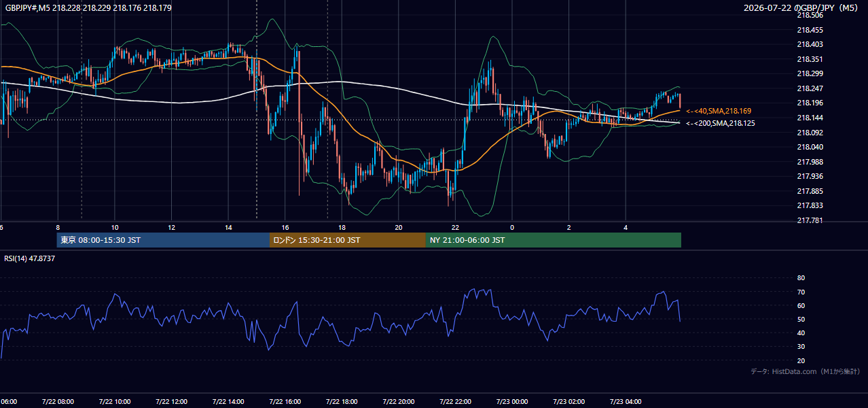Viewport: 868px width, 408px height.
Task: Click RSI scale value 80
Action: pyautogui.click(x=801, y=278)
